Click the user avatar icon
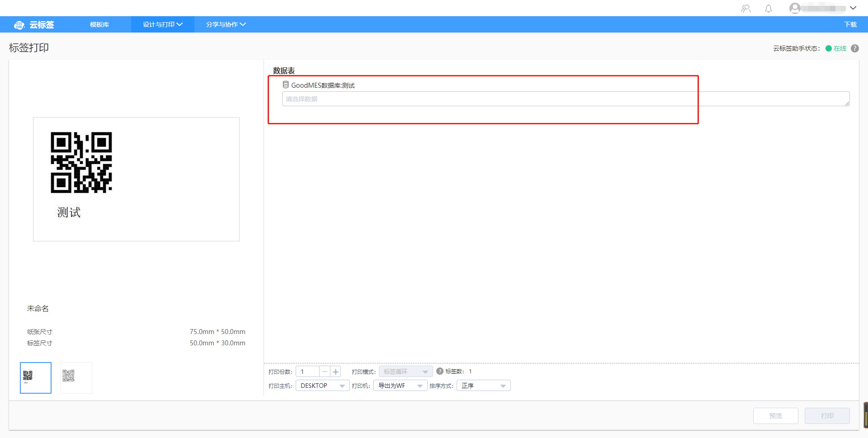Image resolution: width=868 pixels, height=438 pixels. pos(795,8)
